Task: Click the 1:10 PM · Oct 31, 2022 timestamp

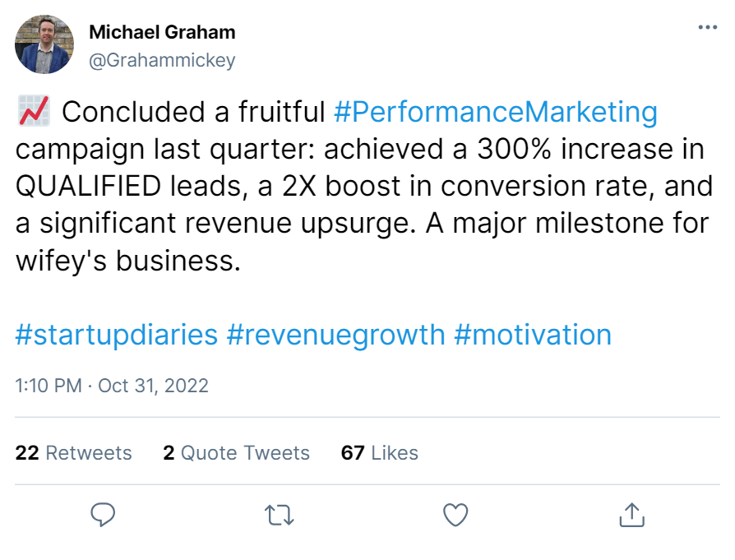Action: click(112, 386)
